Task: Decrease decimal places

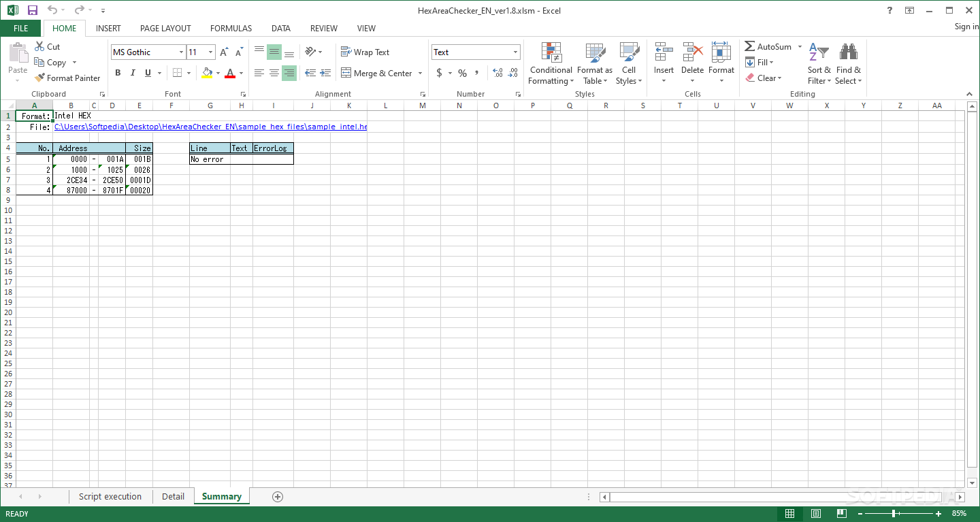Action: tap(512, 73)
